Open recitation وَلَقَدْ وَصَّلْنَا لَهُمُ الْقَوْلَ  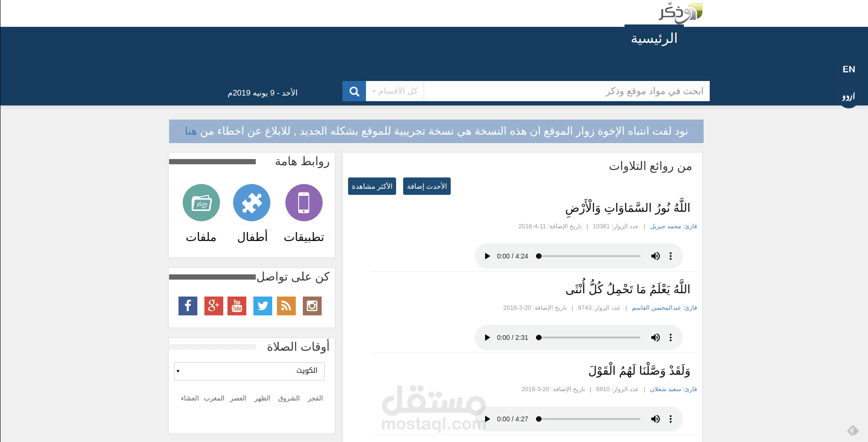click(639, 370)
